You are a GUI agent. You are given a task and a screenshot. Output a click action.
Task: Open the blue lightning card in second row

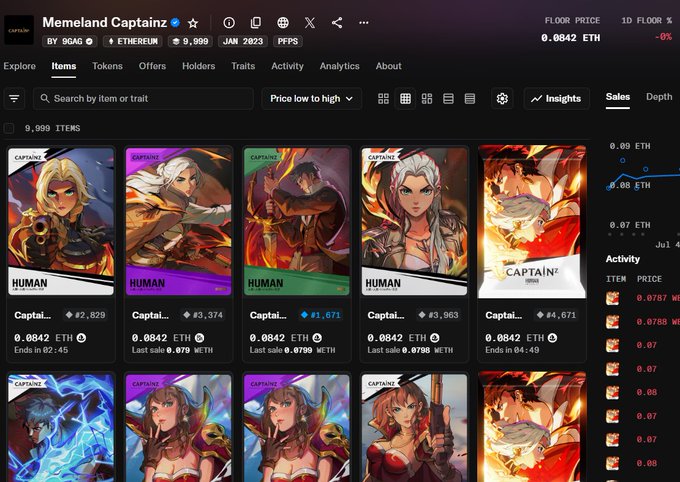click(61, 428)
